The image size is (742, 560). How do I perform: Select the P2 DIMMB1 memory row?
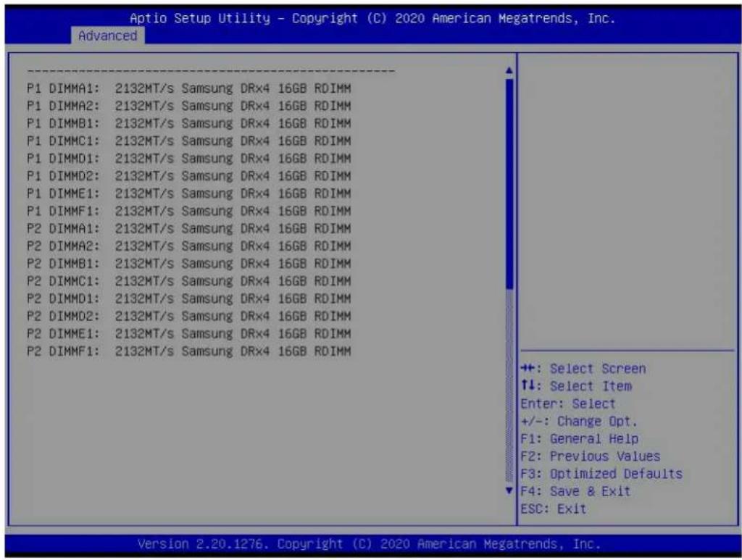[189, 264]
